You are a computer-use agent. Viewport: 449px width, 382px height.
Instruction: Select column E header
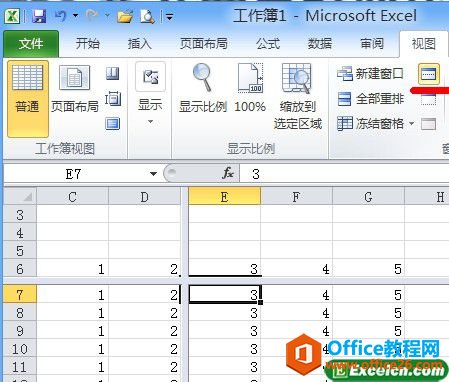pyautogui.click(x=224, y=197)
